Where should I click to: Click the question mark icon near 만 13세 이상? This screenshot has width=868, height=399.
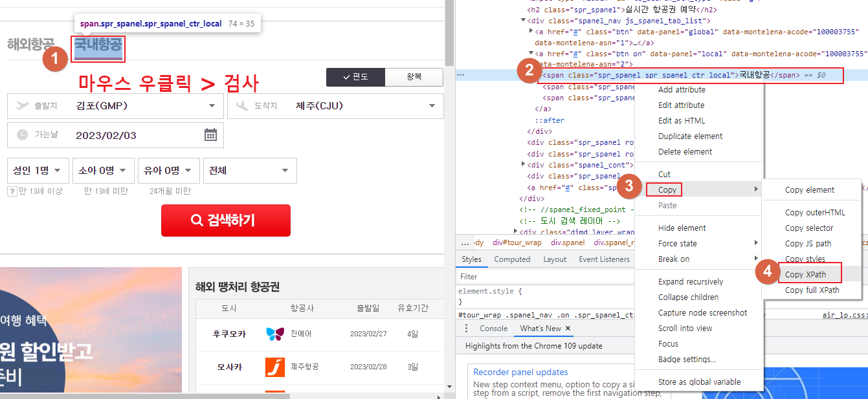pos(12,191)
